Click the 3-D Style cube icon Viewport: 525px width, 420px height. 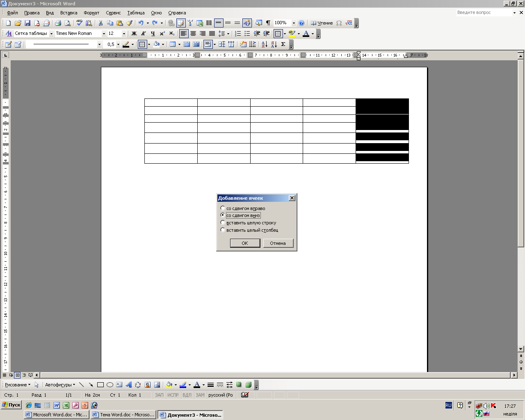pos(248,385)
